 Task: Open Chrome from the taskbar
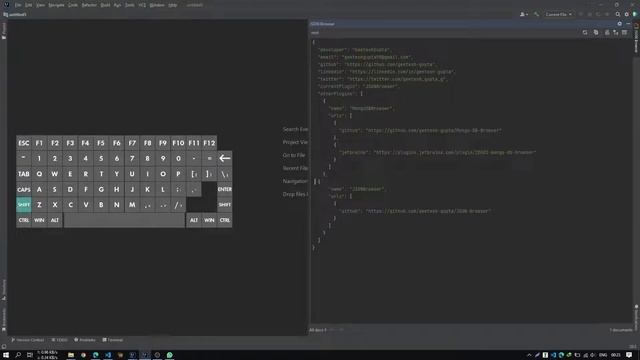point(83,355)
